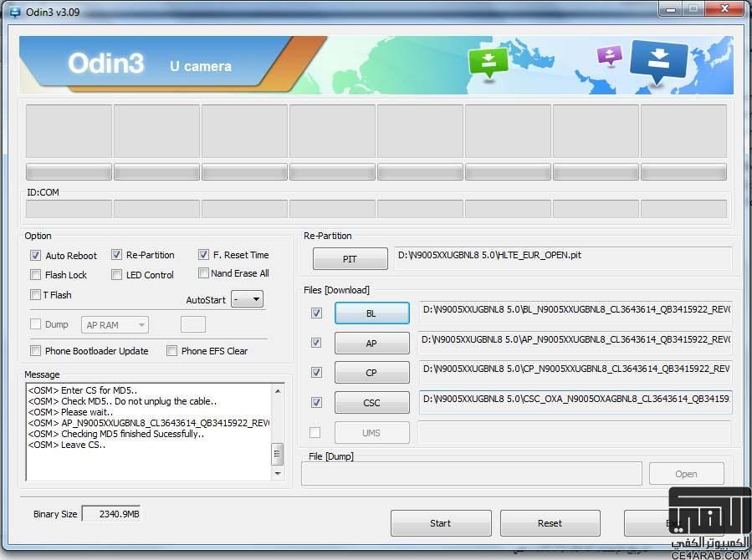Click the blue download icon in banner
The width and height of the screenshot is (752, 560).
pos(658,61)
